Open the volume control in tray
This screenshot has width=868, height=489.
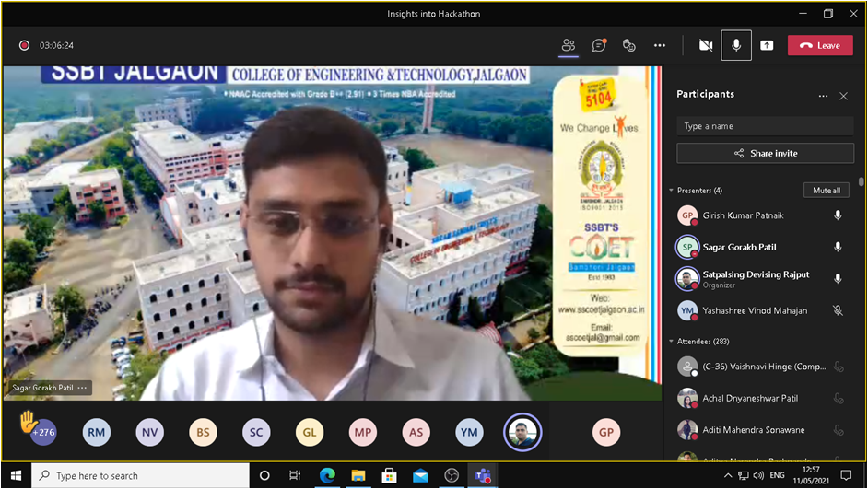click(758, 476)
